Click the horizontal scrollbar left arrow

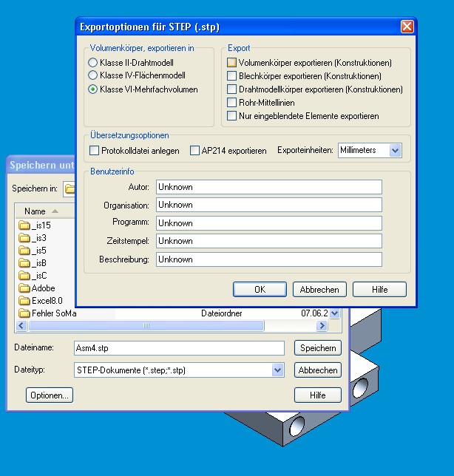pos(21,326)
